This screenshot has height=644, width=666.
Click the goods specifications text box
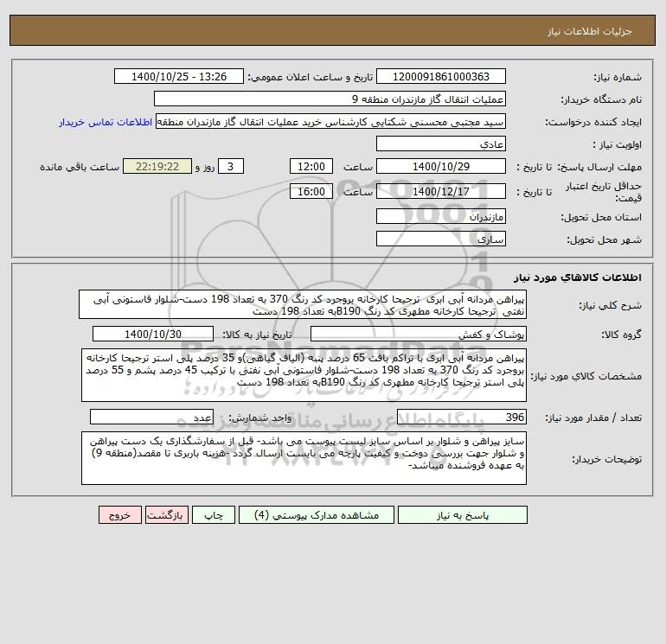(x=304, y=375)
